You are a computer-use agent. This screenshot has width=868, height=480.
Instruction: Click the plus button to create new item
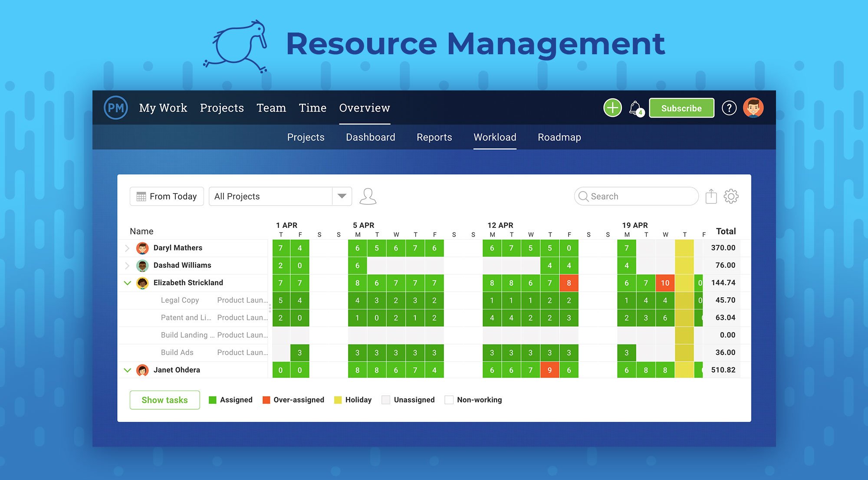point(612,108)
